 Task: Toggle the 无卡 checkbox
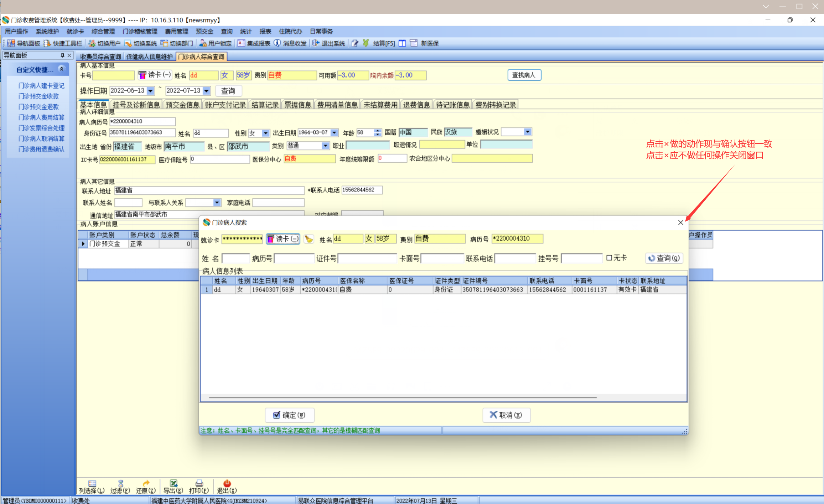click(609, 258)
